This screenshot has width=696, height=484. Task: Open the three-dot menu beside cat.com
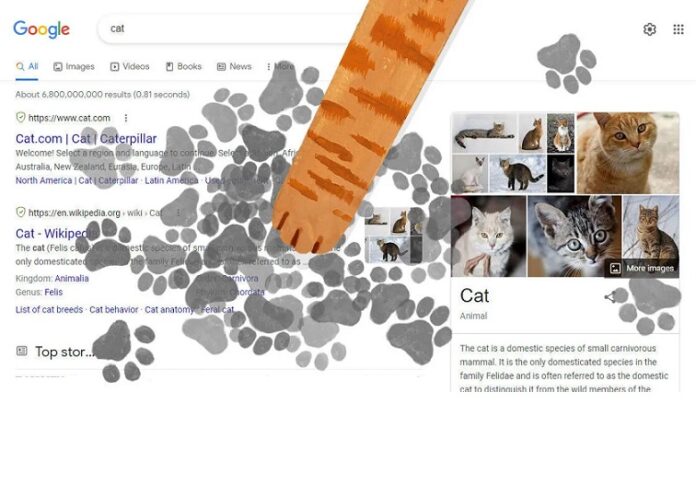point(126,118)
